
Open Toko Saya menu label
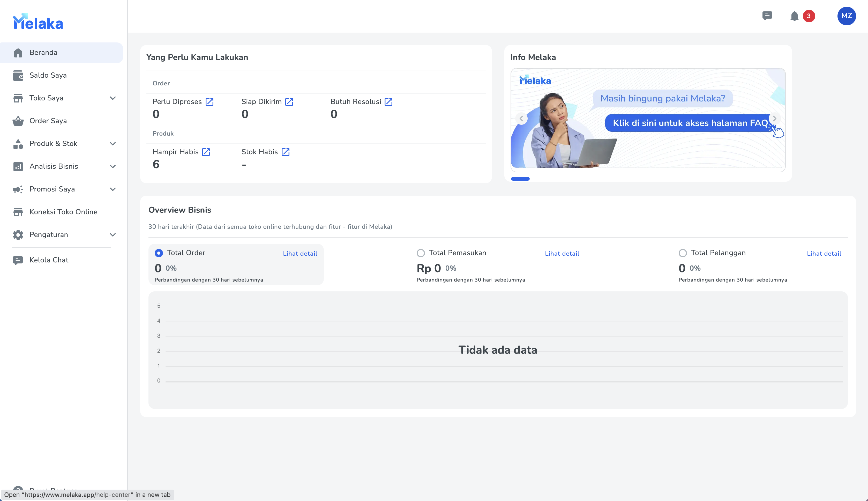click(47, 98)
